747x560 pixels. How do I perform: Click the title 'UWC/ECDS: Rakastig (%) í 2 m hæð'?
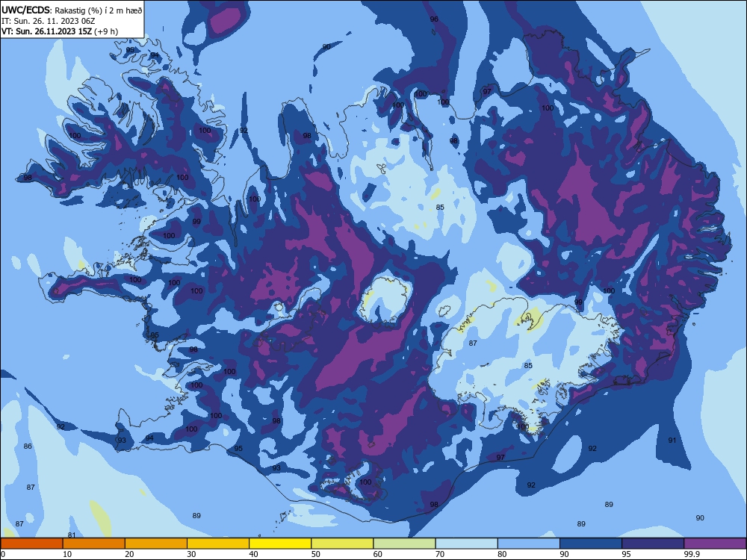tap(72, 10)
